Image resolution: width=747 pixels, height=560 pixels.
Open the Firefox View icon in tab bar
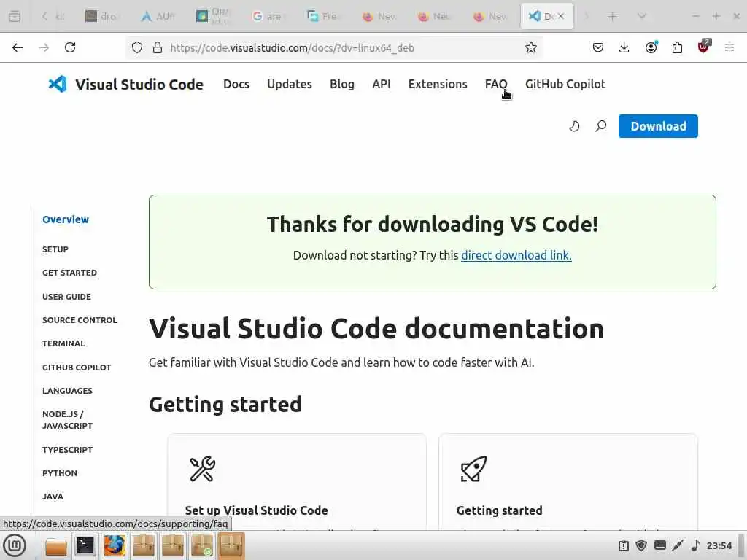coord(15,16)
